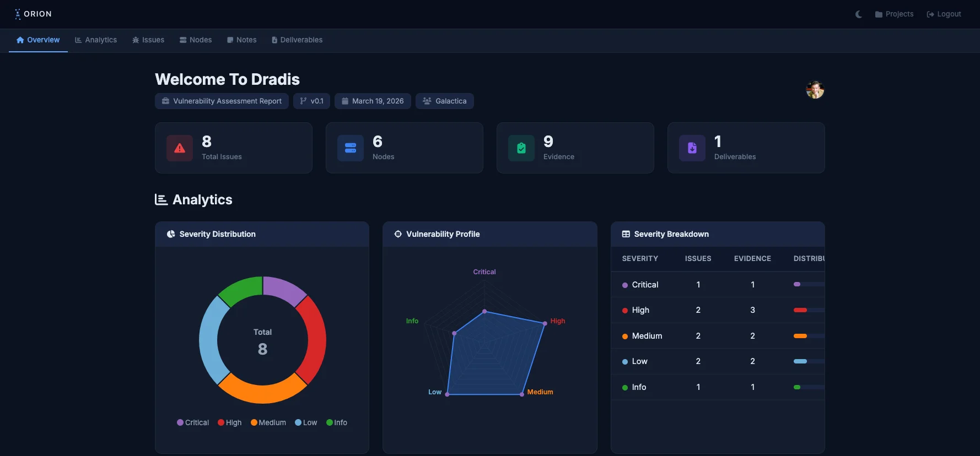Click the Vulnerability Profile crosshair icon
The image size is (980, 456).
pos(398,234)
